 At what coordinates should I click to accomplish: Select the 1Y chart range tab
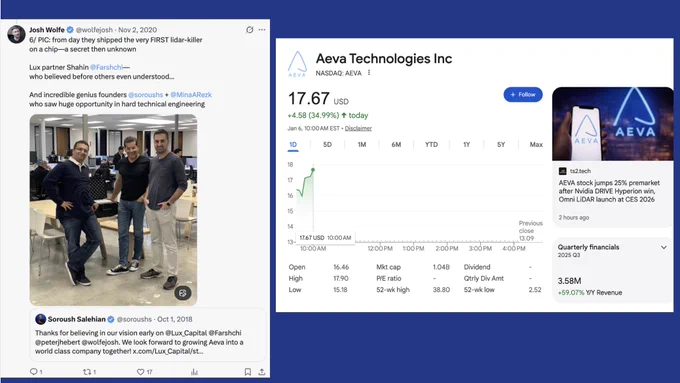pos(466,144)
